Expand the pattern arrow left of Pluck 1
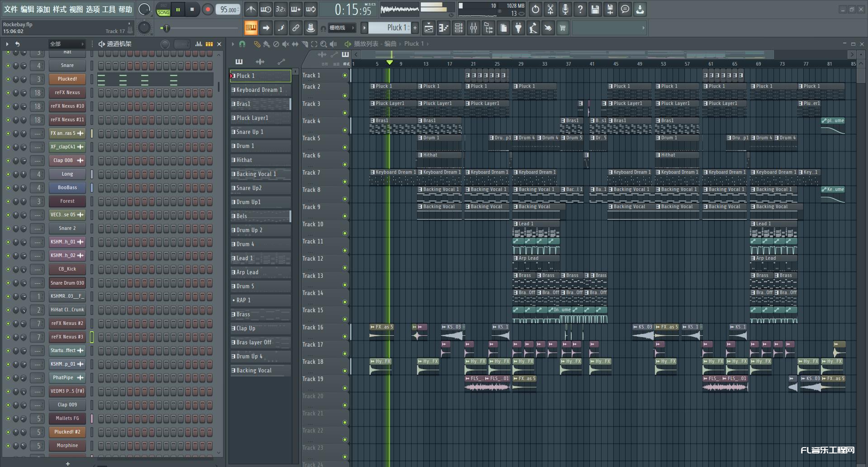This screenshot has width=868, height=467. click(x=364, y=28)
